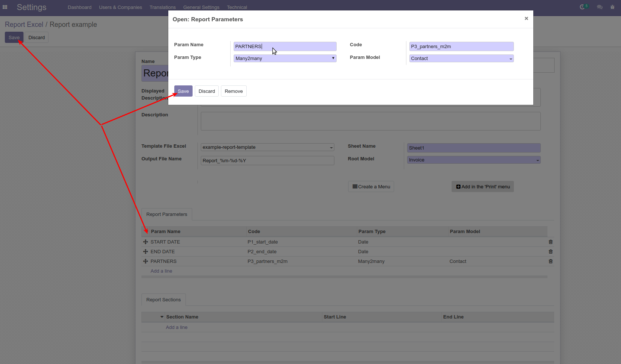Viewport: 621px width, 364px height.
Task: Open the Param Type Many2many dropdown
Action: click(x=285, y=59)
